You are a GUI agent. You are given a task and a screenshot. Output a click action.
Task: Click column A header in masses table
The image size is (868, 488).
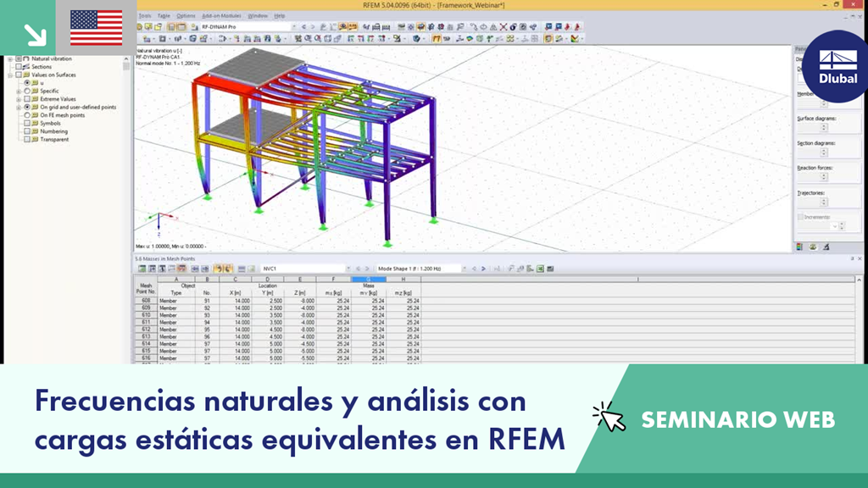[176, 280]
